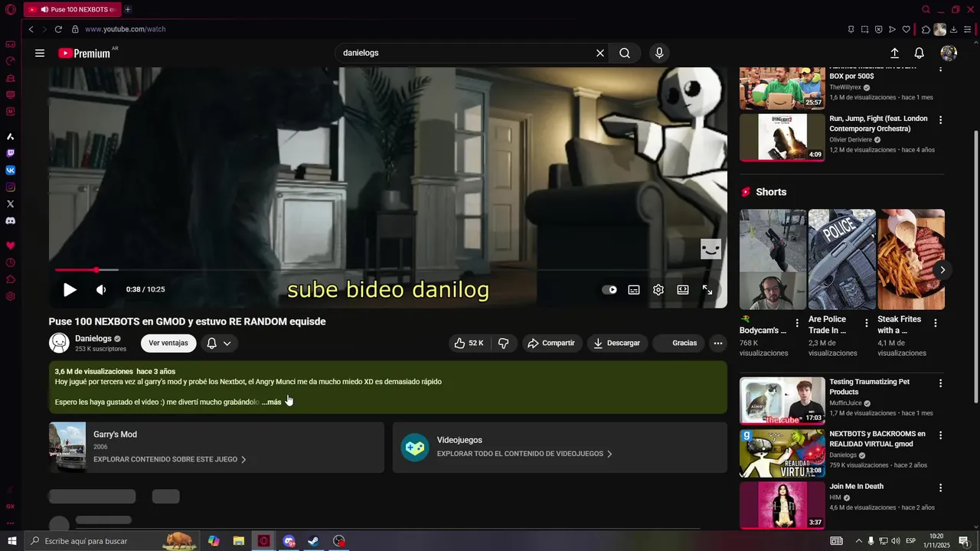This screenshot has height=551, width=980.
Task: Open options for NEXTBOTS y BACKROOMS video
Action: pyautogui.click(x=940, y=435)
